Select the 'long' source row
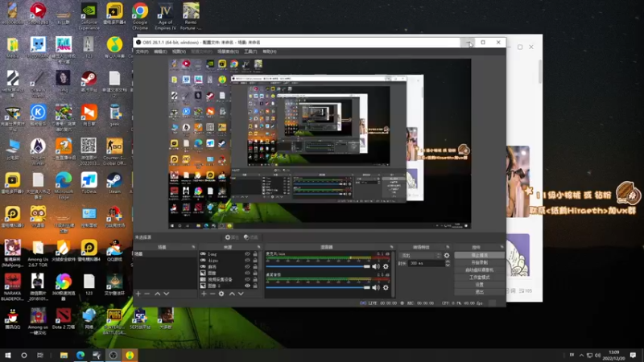Screen dimensions: 644x362 229,254
